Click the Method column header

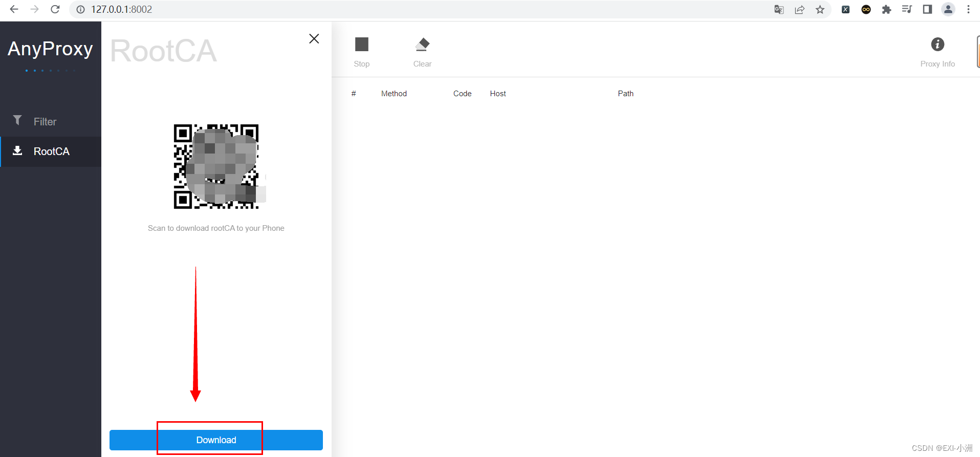pos(394,94)
